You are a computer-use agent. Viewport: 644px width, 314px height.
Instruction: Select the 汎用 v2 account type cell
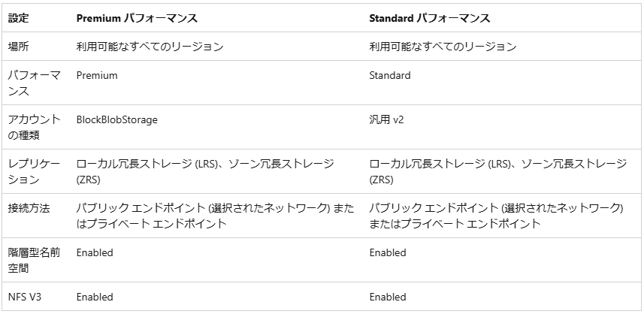pos(386,120)
